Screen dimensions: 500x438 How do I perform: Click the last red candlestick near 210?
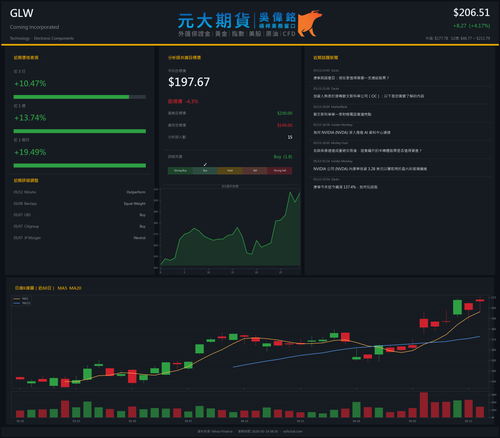[x=480, y=300]
